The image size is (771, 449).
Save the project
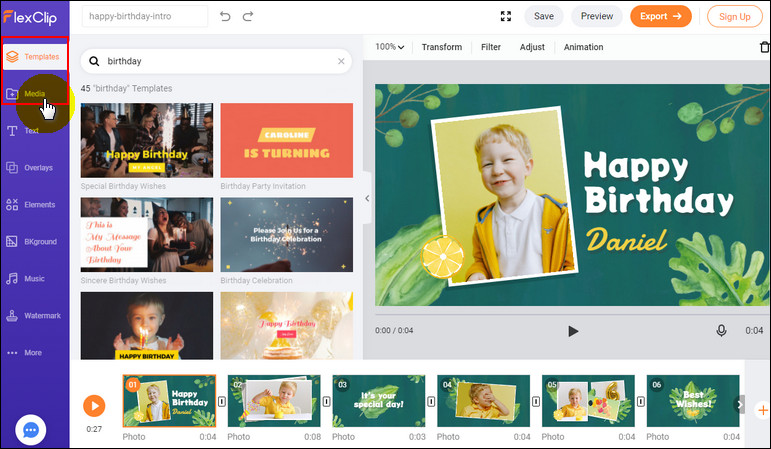(x=544, y=16)
